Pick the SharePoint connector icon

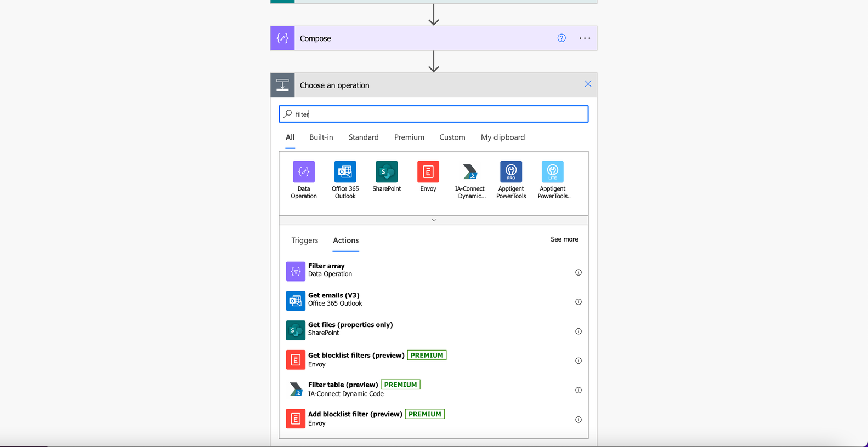point(387,171)
